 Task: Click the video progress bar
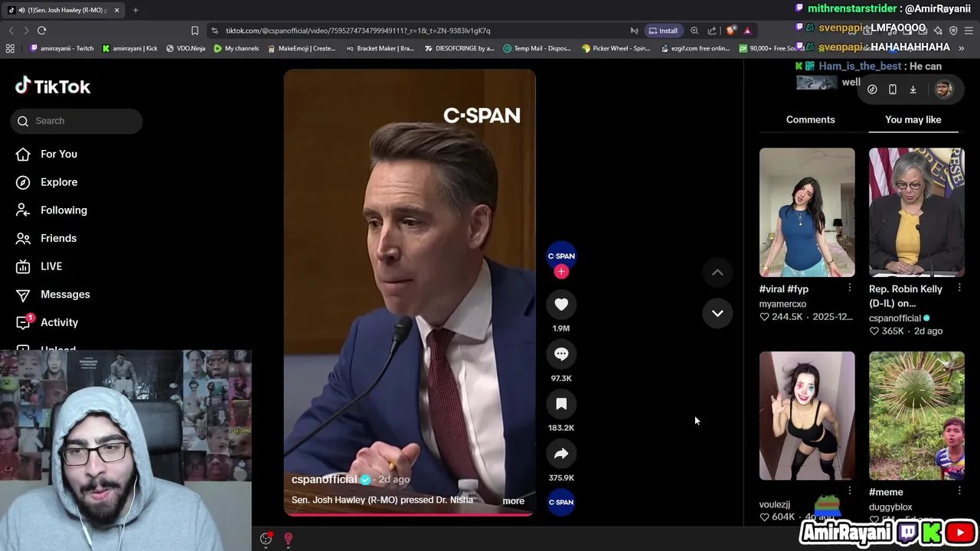410,514
